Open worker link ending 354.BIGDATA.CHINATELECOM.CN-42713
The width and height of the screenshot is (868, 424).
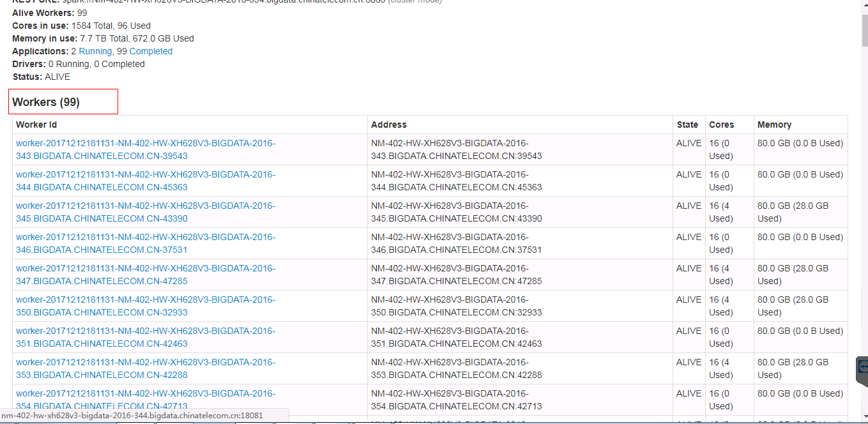coord(146,400)
